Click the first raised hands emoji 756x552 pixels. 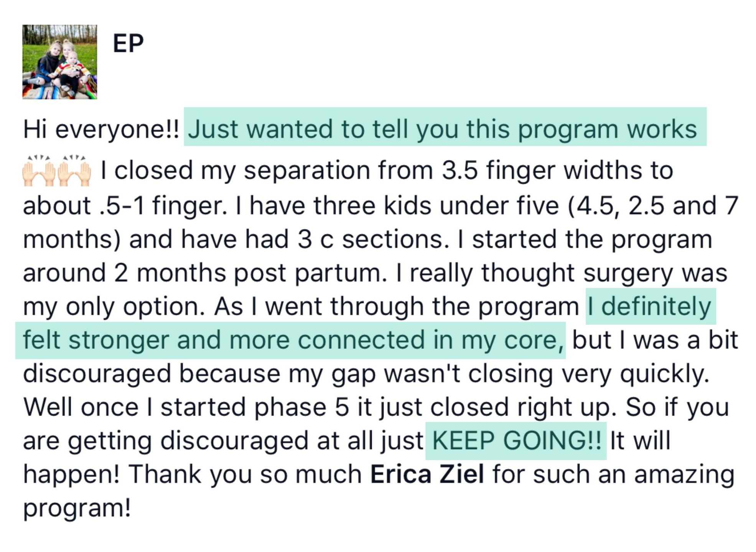pyautogui.click(x=40, y=171)
